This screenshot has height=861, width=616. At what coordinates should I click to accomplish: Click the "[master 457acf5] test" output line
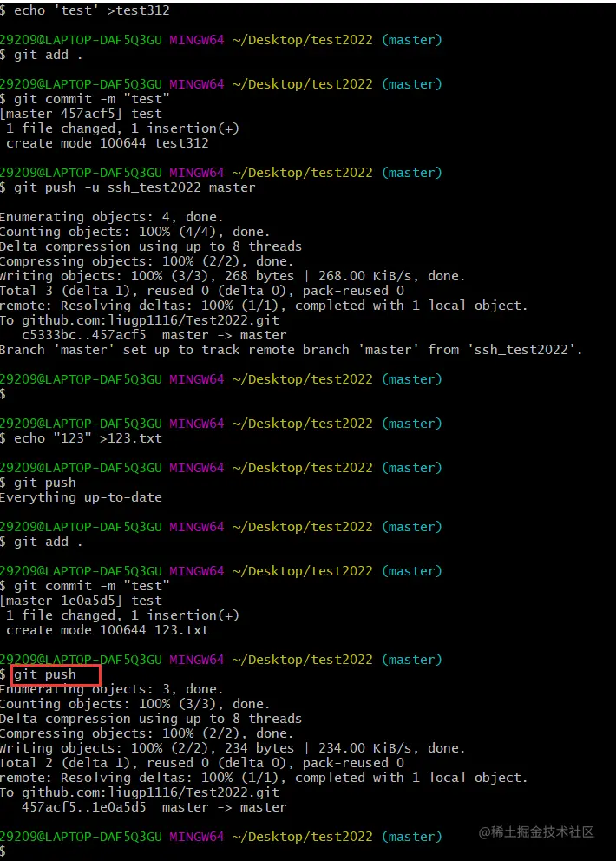81,114
